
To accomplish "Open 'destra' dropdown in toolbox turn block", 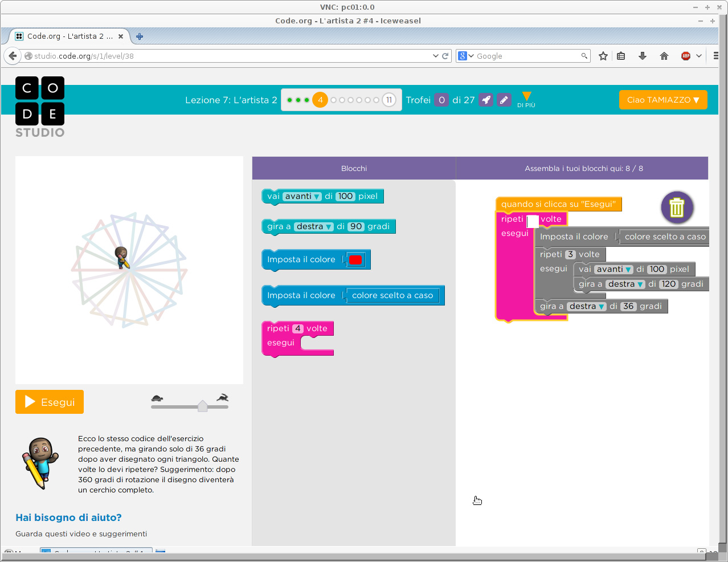I will click(x=313, y=227).
